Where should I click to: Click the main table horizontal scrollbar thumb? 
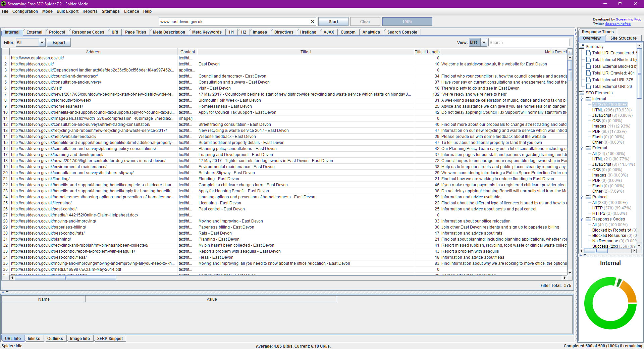pos(65,278)
